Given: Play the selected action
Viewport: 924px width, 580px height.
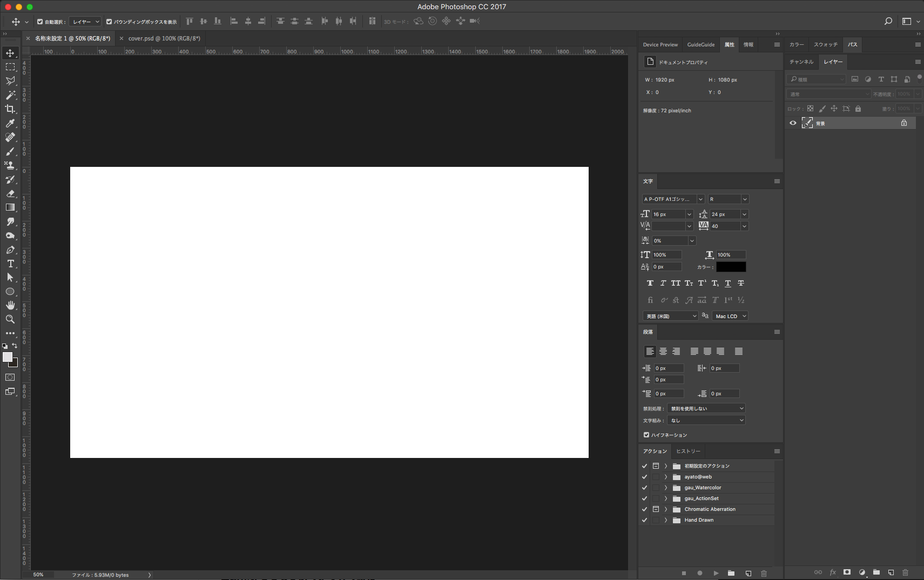Looking at the screenshot, I should [716, 573].
